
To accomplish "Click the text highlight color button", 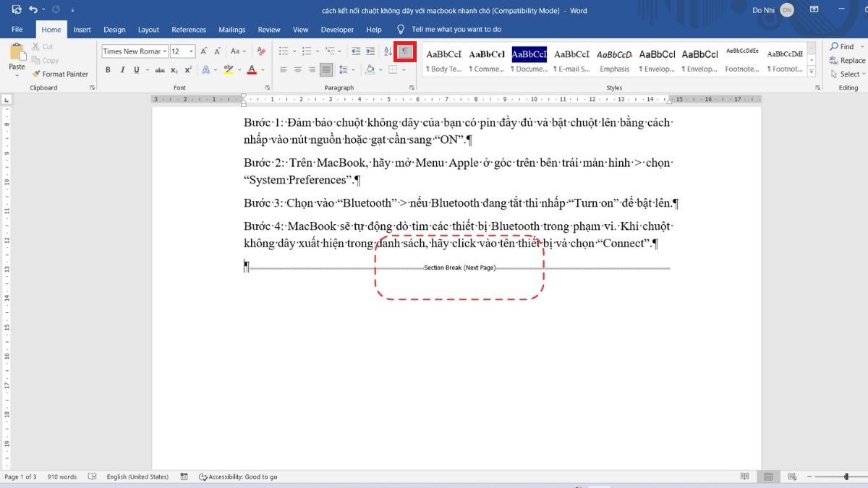I will (x=229, y=70).
